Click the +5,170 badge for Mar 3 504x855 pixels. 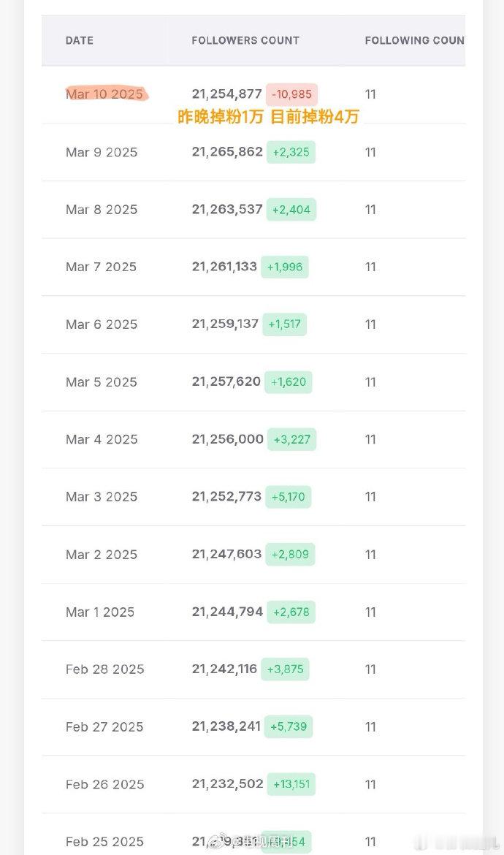[x=289, y=497]
